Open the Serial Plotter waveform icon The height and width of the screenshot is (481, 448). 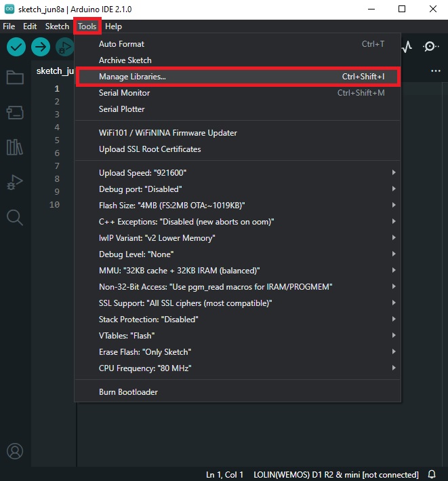coord(407,47)
